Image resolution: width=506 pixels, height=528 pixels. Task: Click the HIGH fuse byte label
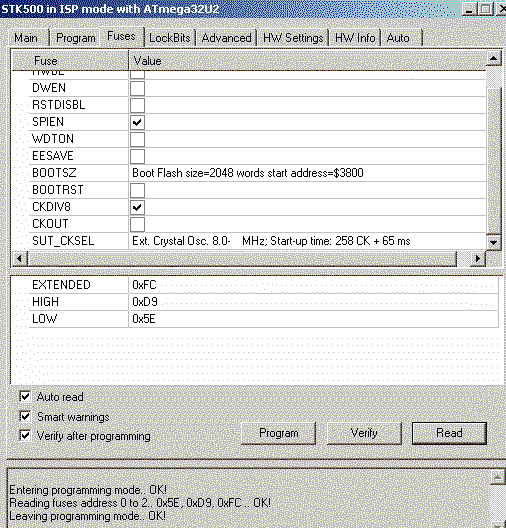tap(45, 302)
